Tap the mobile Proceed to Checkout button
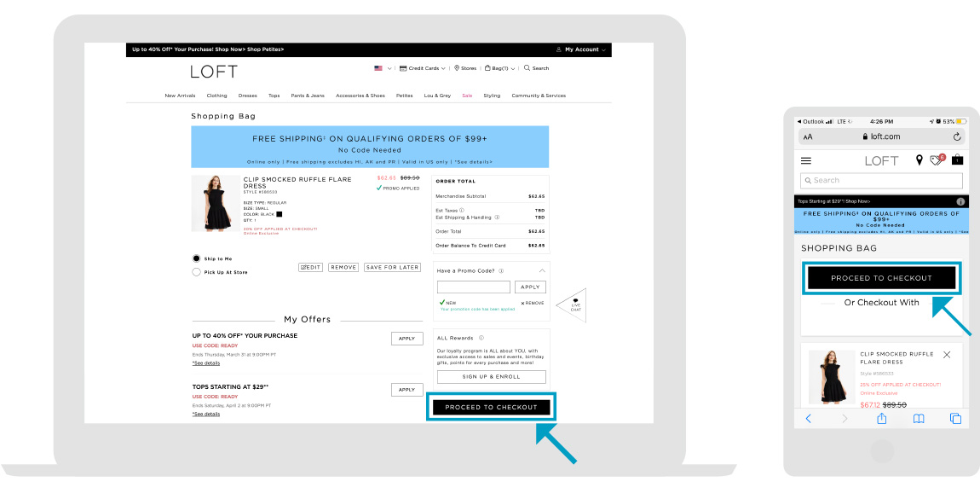980x493 pixels. 881,278
